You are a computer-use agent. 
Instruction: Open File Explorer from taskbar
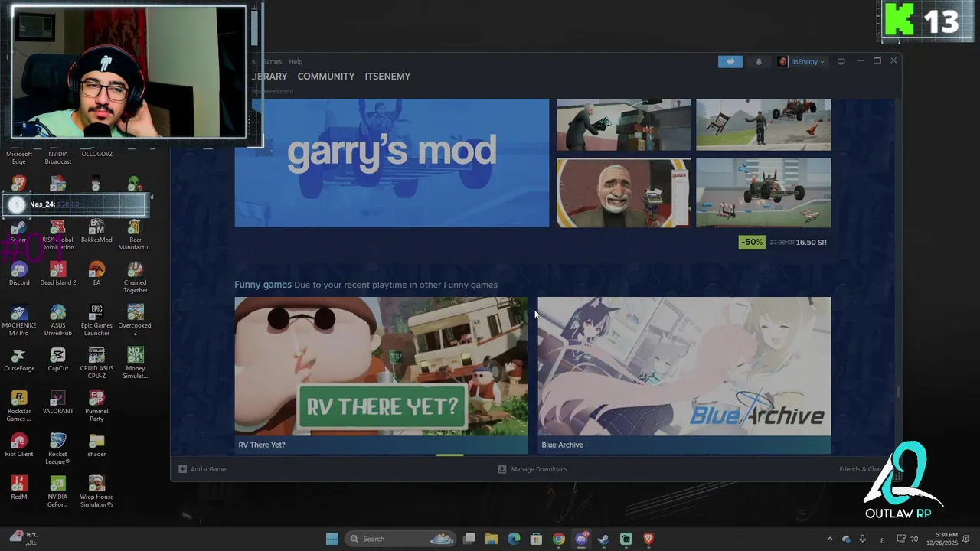(492, 539)
